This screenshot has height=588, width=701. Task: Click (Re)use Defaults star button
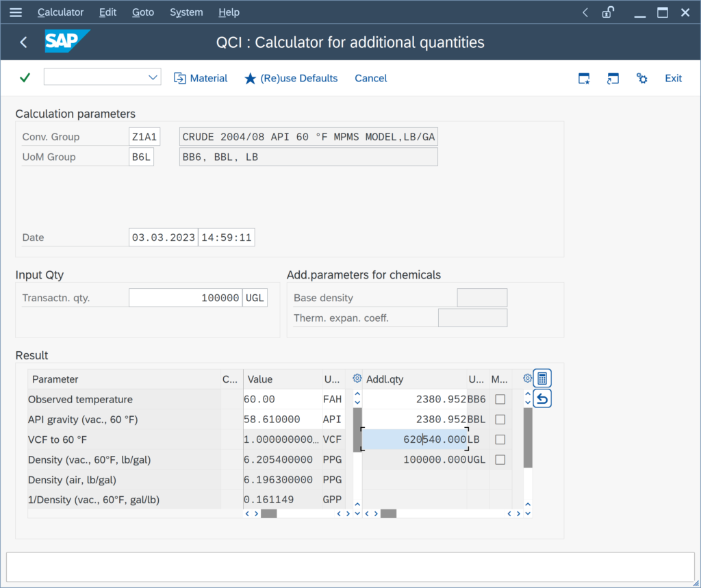click(x=291, y=78)
